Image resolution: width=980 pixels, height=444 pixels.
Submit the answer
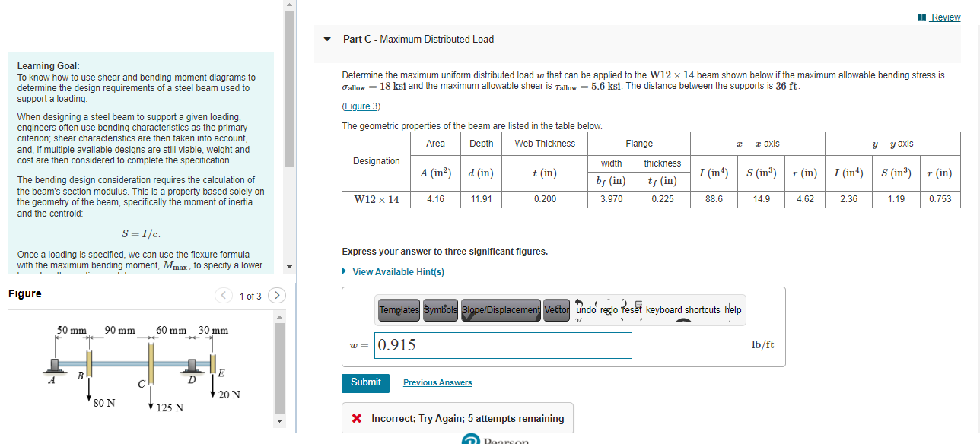click(365, 383)
